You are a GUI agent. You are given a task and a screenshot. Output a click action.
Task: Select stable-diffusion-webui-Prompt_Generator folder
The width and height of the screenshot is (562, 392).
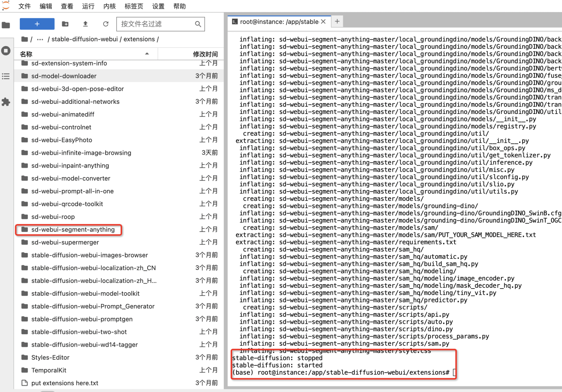click(x=120, y=306)
